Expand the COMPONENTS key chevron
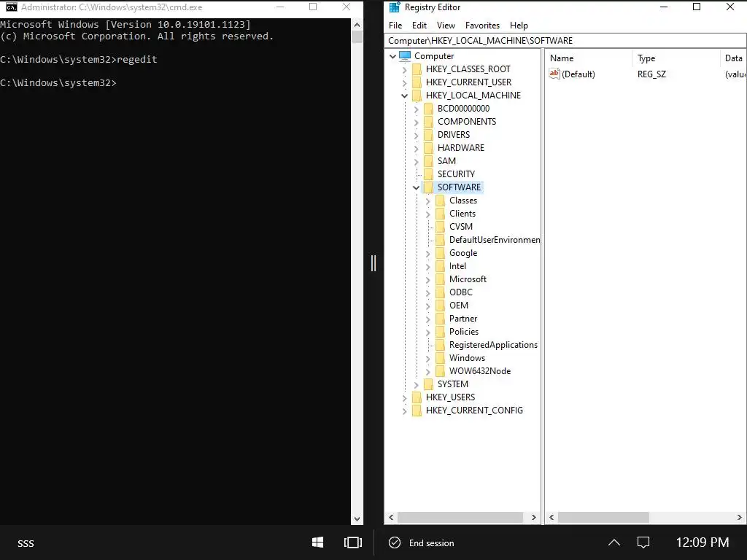The width and height of the screenshot is (747, 560). pyautogui.click(x=417, y=122)
